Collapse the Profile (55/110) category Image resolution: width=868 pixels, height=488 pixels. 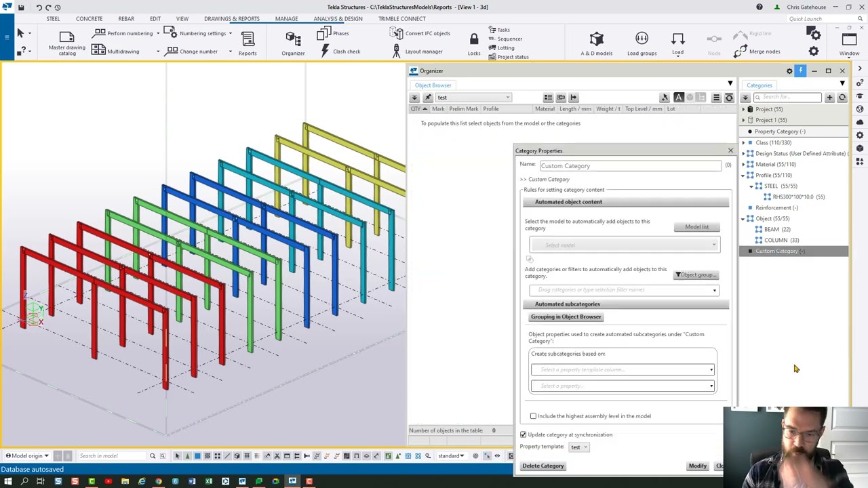tap(743, 175)
